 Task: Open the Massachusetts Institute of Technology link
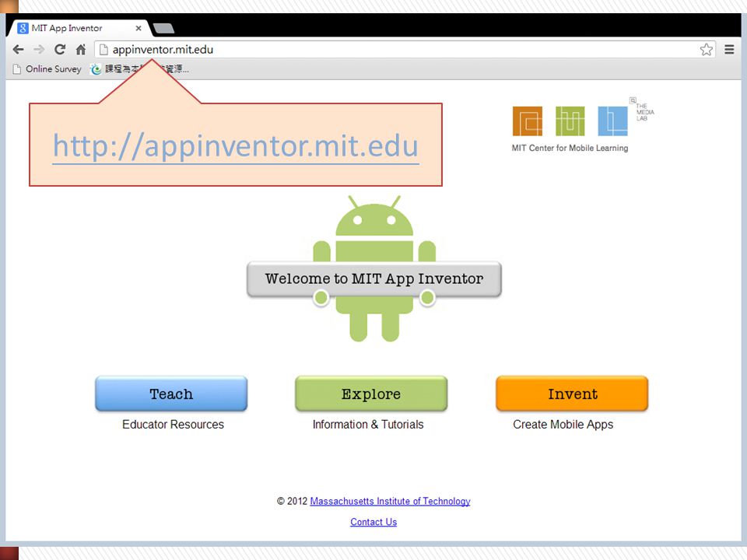click(390, 501)
